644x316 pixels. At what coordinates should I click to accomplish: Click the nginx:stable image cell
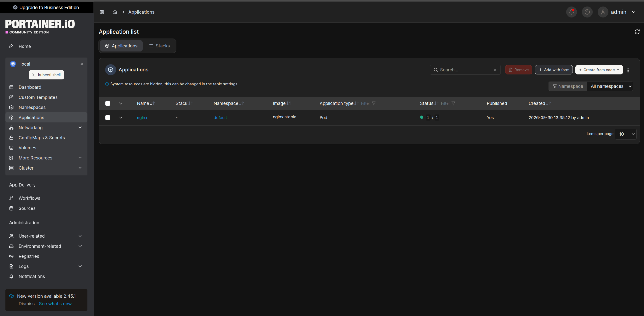(x=284, y=117)
